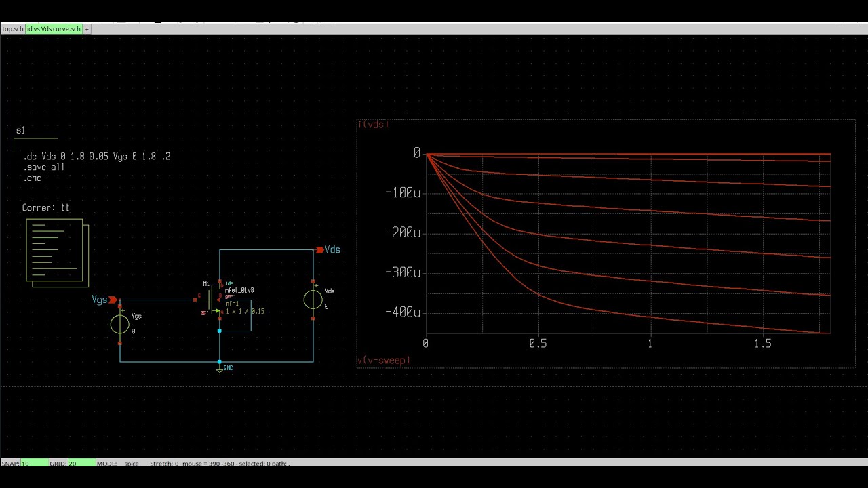Click the 0.5 x-axis tick label
The image size is (868, 488).
(x=538, y=344)
